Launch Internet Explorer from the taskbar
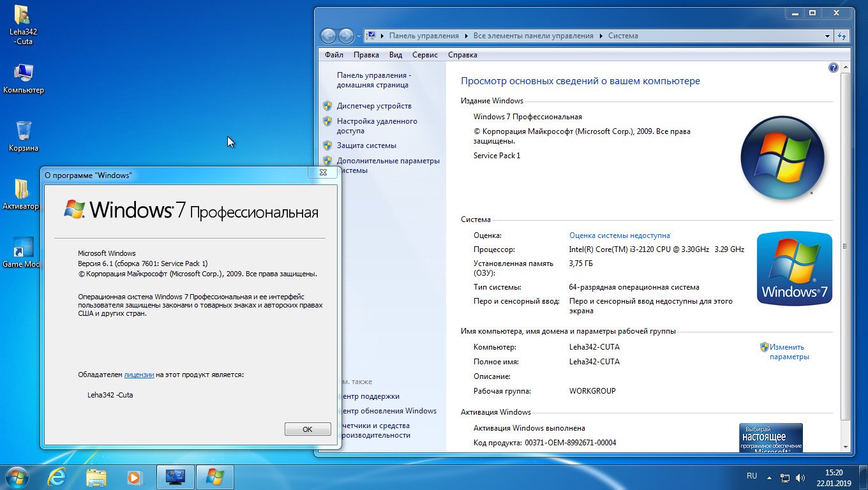868x490 pixels. (58, 477)
